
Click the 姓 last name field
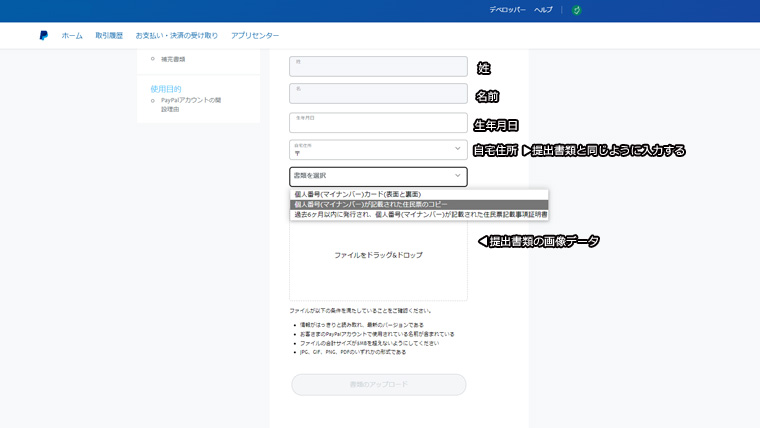tap(378, 66)
